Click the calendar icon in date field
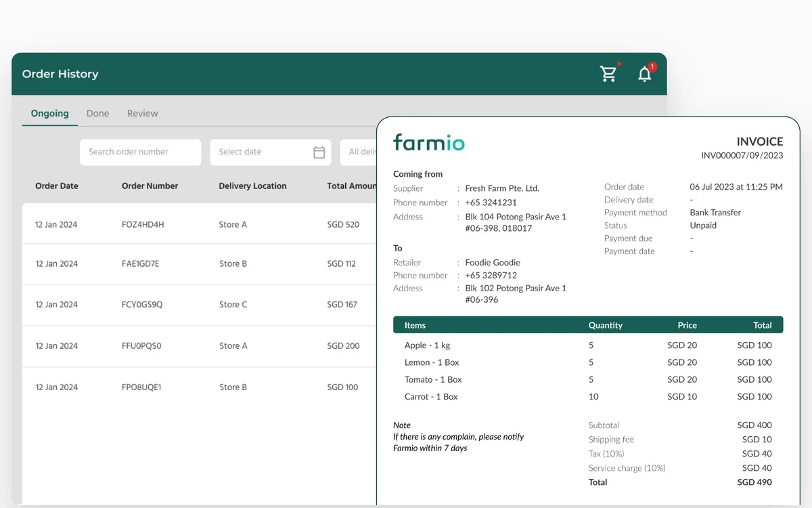Screen dimensions: 812x508 [x=319, y=152]
